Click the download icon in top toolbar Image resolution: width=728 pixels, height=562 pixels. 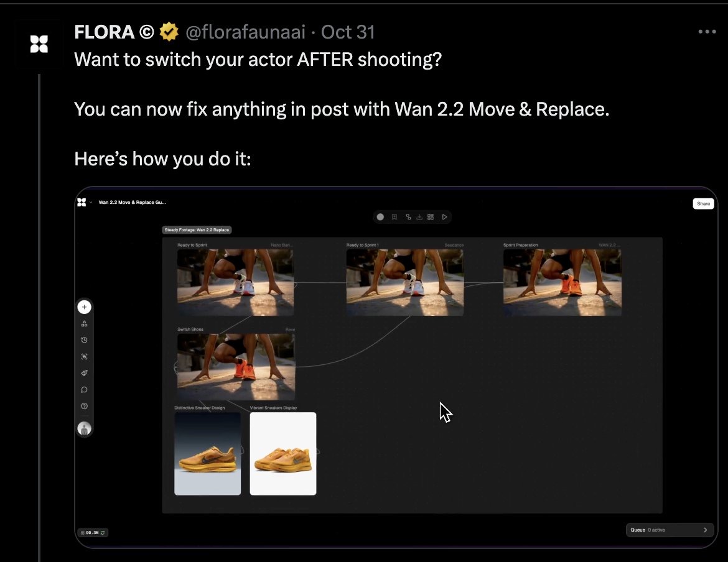point(419,217)
